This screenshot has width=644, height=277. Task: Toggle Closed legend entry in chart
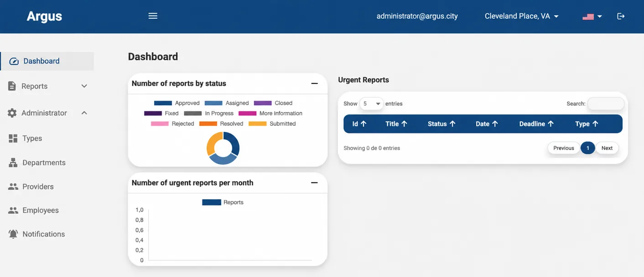tap(273, 103)
